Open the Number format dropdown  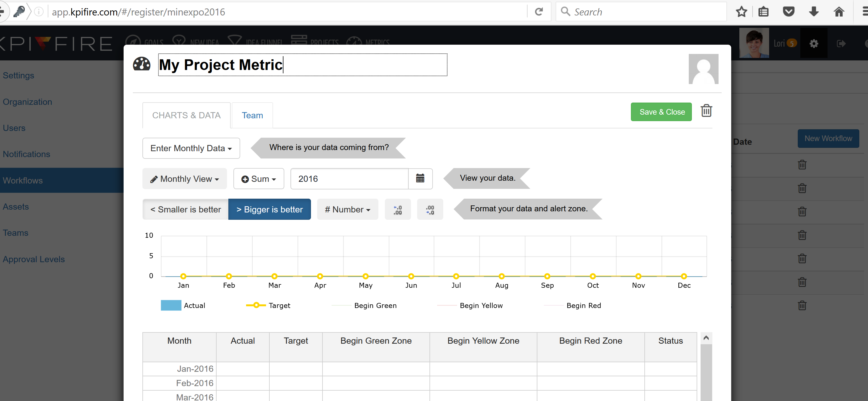pos(347,209)
